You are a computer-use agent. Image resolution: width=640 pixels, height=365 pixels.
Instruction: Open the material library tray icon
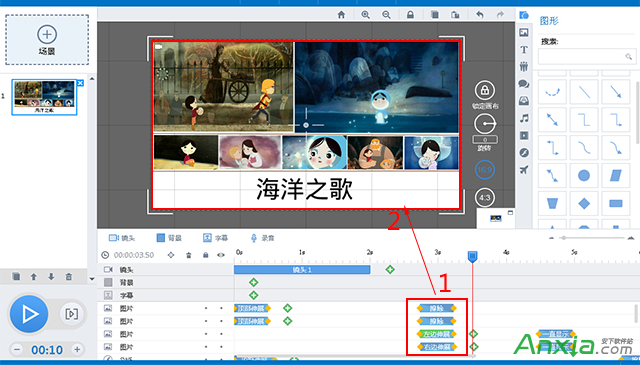[524, 101]
